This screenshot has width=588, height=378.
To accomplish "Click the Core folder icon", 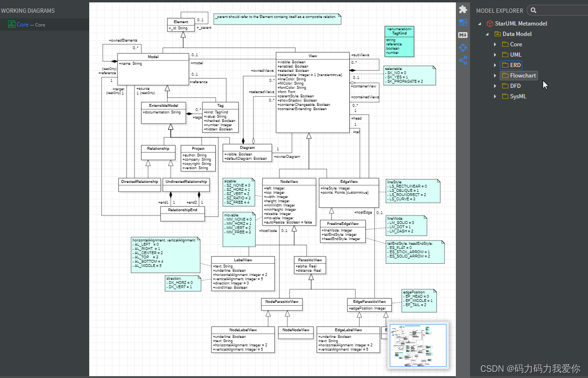I will [505, 44].
